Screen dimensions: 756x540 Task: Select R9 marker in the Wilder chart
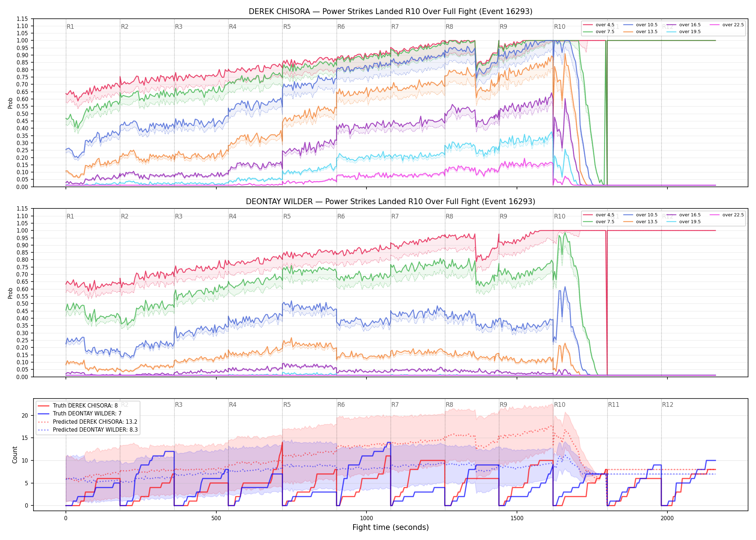coord(503,216)
